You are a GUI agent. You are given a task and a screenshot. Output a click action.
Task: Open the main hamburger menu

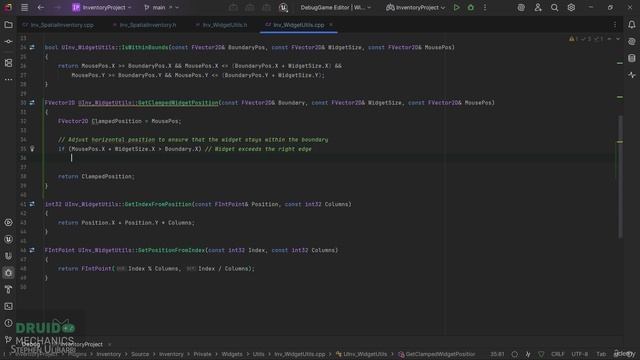click(x=24, y=7)
